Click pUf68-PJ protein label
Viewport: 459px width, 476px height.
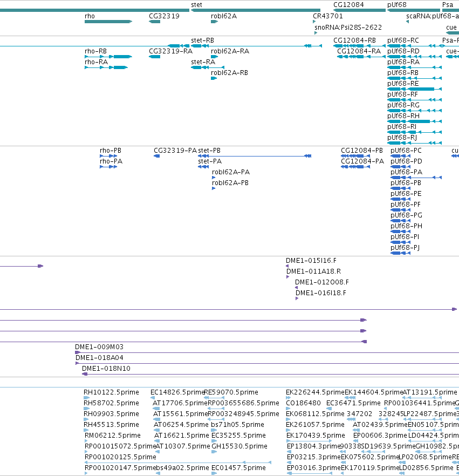405,248
